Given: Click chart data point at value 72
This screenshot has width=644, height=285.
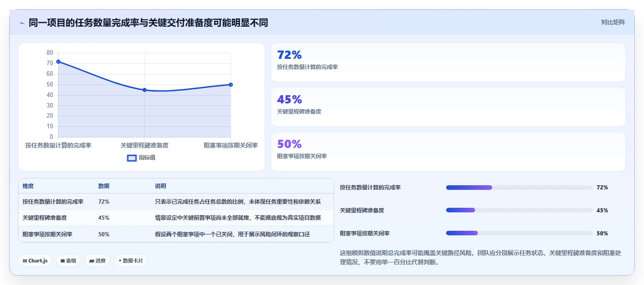Looking at the screenshot, I should pos(58,62).
